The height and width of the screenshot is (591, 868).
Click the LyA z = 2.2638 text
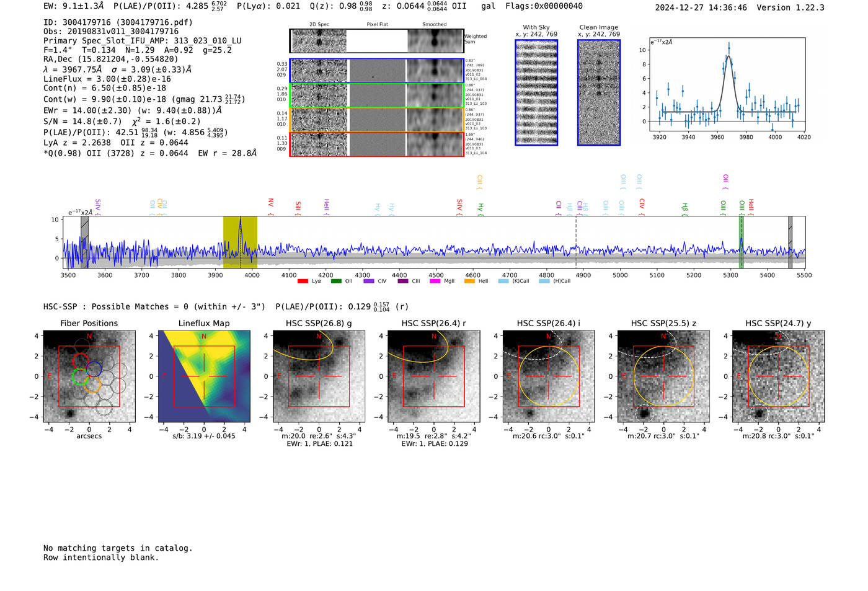tap(77, 143)
